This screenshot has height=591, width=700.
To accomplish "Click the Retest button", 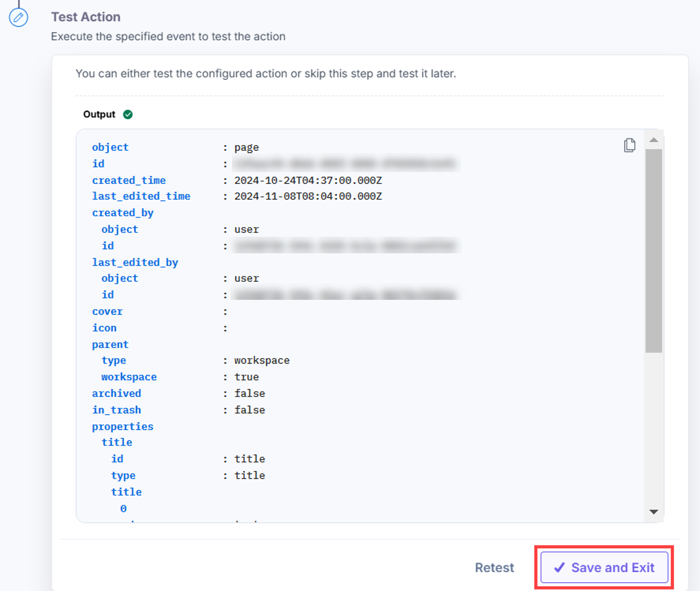I will coord(494,567).
